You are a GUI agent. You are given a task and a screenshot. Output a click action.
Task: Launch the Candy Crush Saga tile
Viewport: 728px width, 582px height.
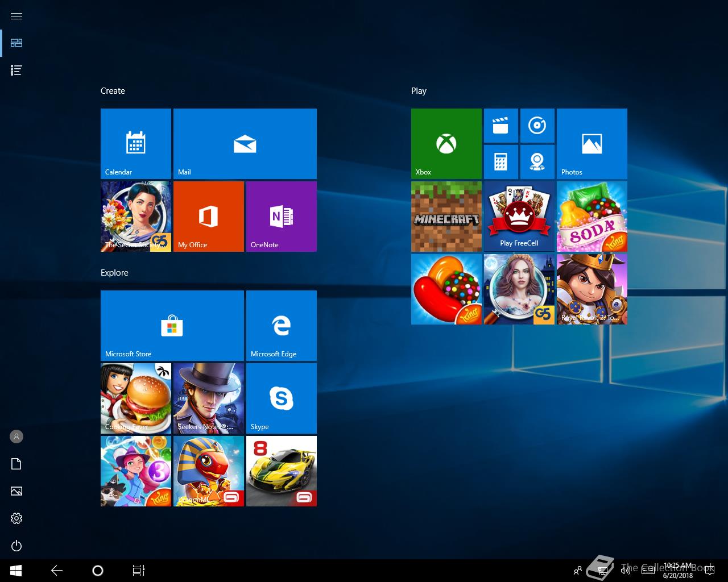pyautogui.click(x=446, y=289)
